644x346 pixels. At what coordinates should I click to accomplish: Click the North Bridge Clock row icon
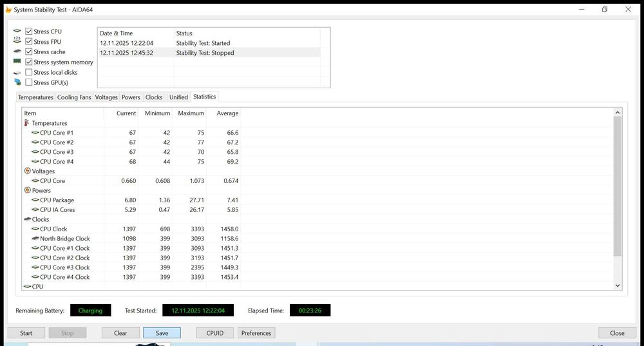click(x=35, y=238)
